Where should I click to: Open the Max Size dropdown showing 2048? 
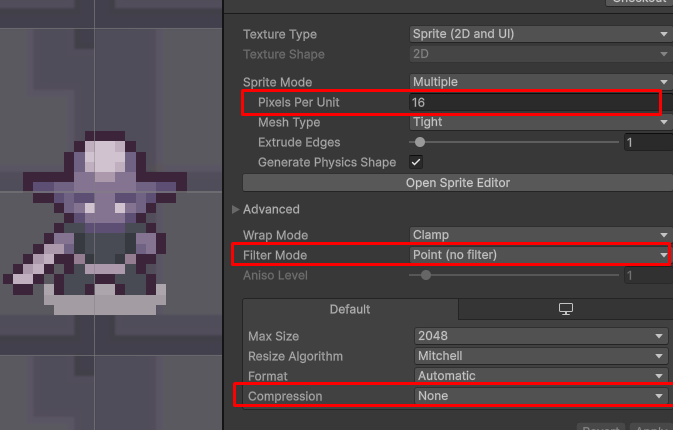point(540,336)
